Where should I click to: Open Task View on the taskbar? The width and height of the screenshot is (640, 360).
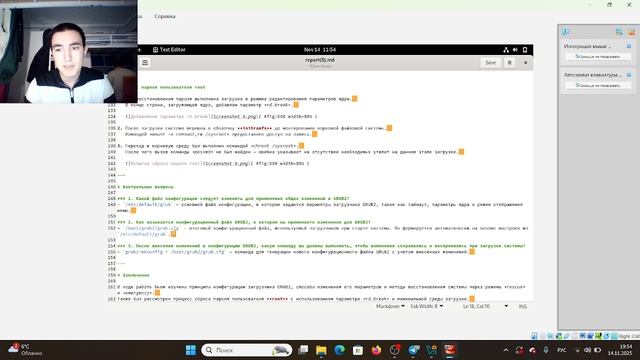tap(303, 350)
